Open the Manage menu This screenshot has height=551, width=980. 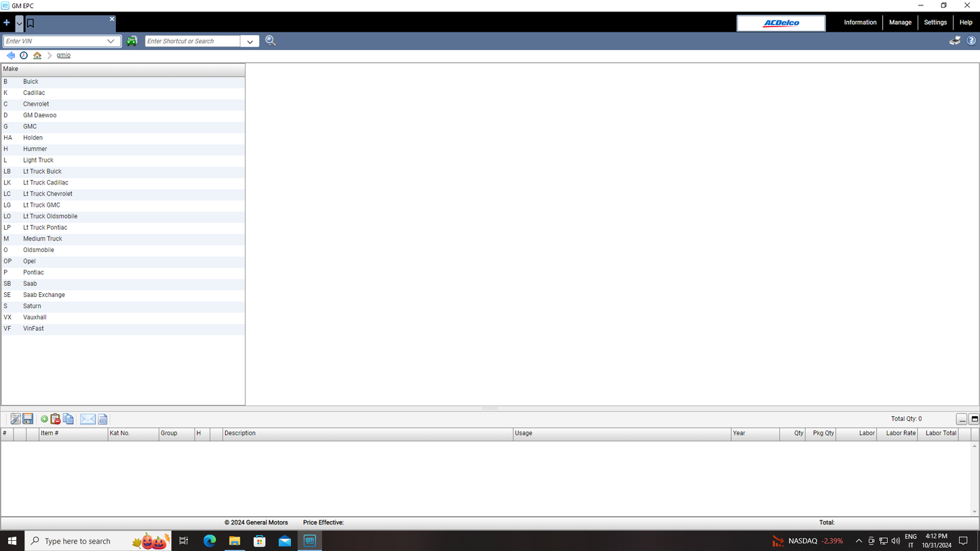point(900,22)
